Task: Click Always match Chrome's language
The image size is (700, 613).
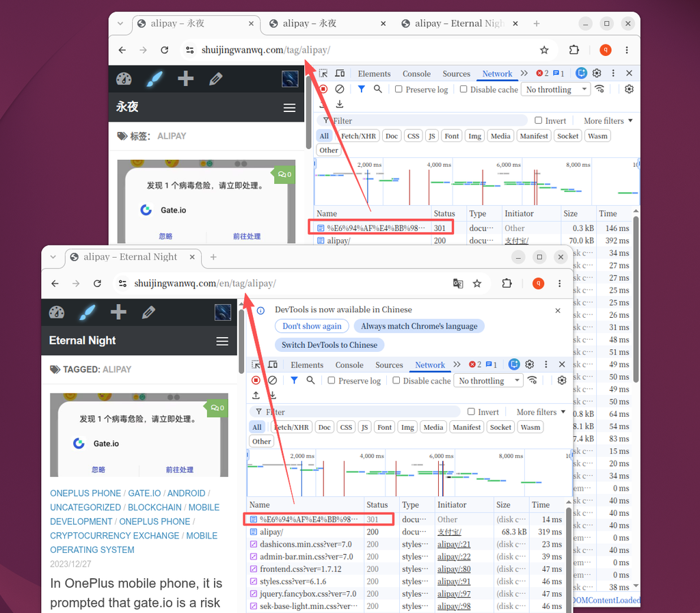Action: 419,326
